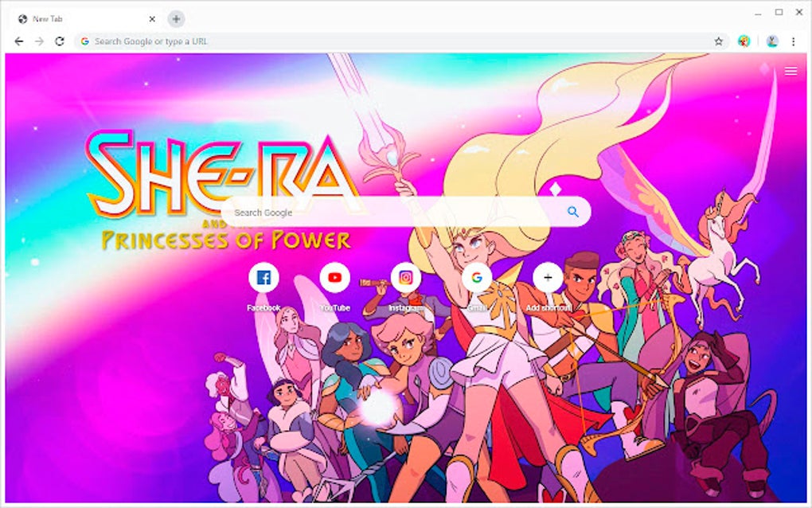Click the Google logo in the address bar
The image size is (812, 508).
(x=84, y=41)
